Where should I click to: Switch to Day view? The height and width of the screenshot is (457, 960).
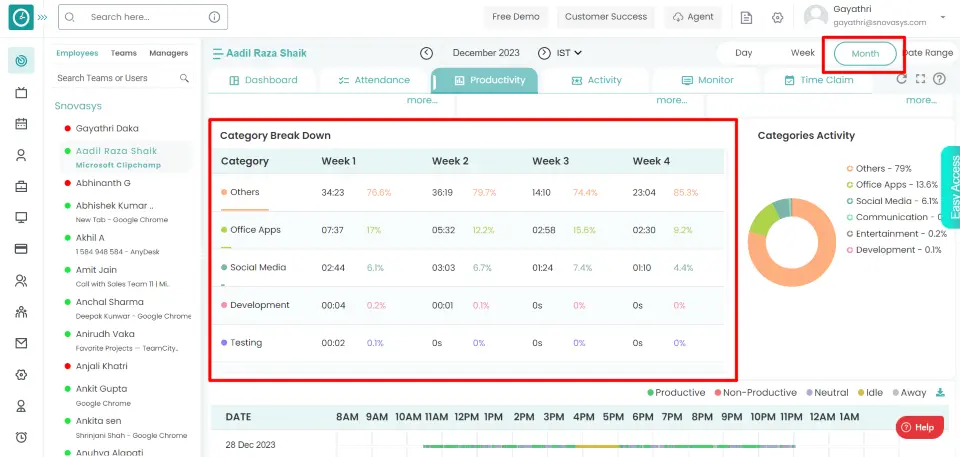744,53
